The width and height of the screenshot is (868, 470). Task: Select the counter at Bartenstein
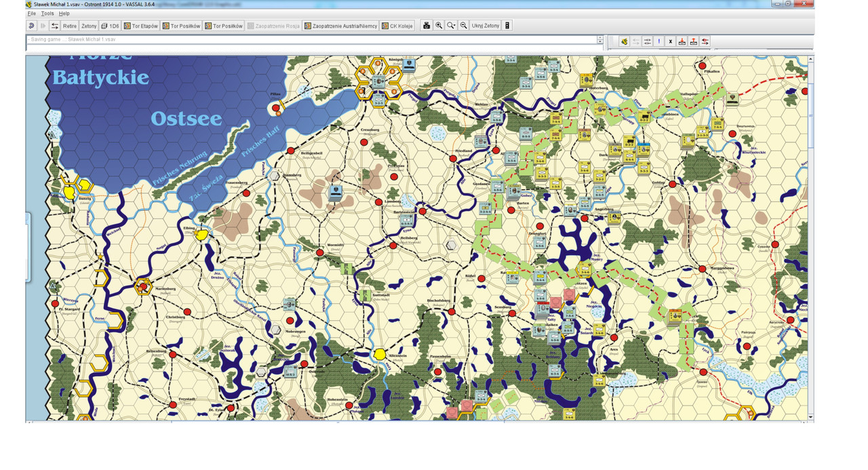[x=407, y=220]
